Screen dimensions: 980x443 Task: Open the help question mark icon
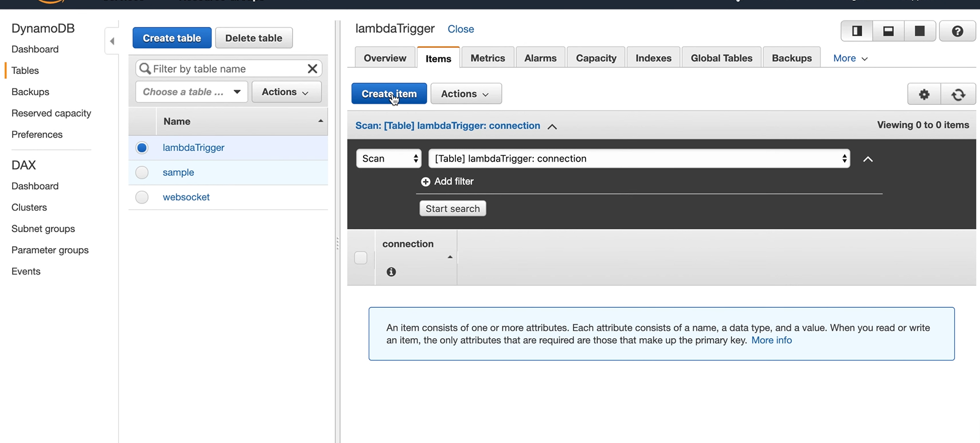pos(957,32)
